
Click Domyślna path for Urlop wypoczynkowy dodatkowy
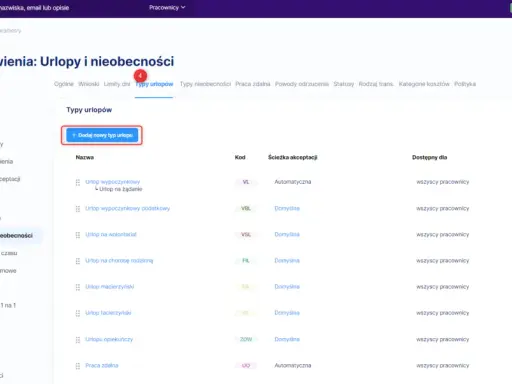(287, 208)
